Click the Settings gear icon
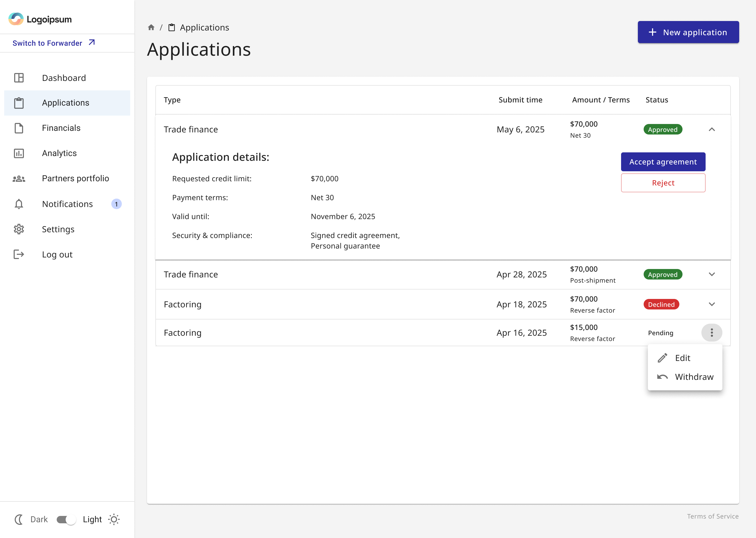The width and height of the screenshot is (756, 538). [19, 229]
